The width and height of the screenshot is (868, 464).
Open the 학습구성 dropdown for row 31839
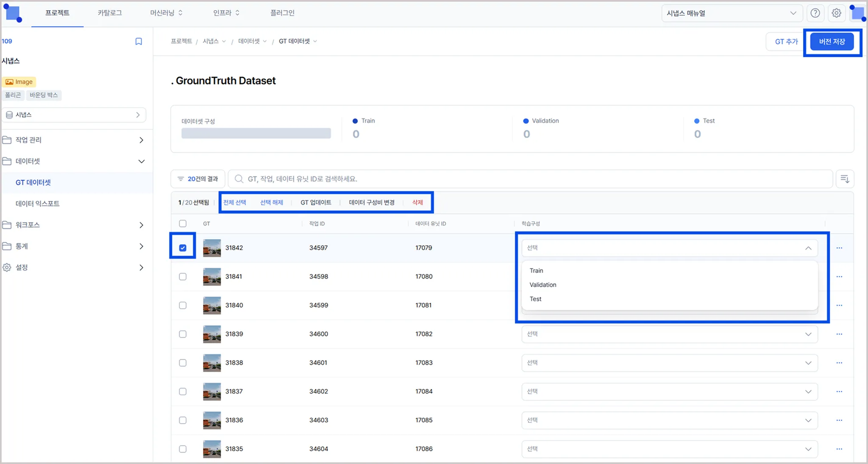pyautogui.click(x=669, y=334)
